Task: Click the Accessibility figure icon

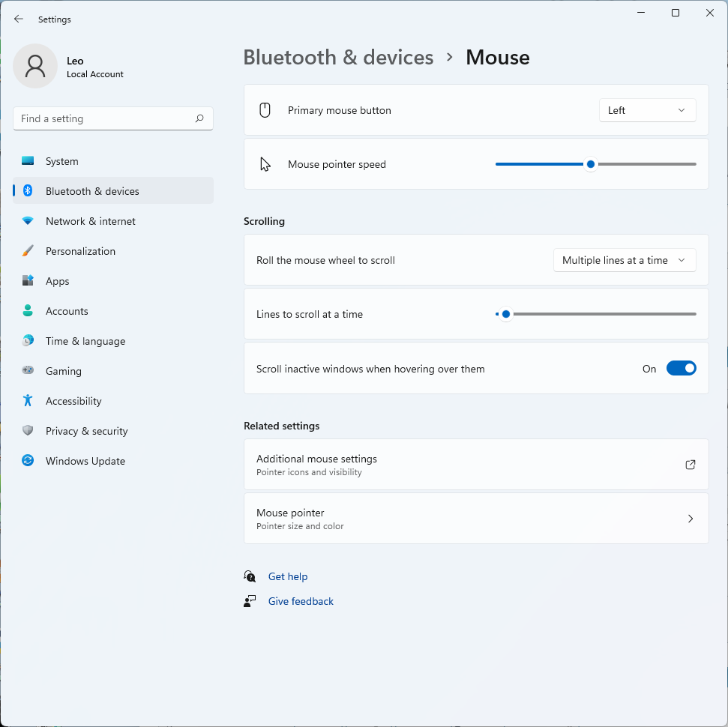Action: [28, 401]
